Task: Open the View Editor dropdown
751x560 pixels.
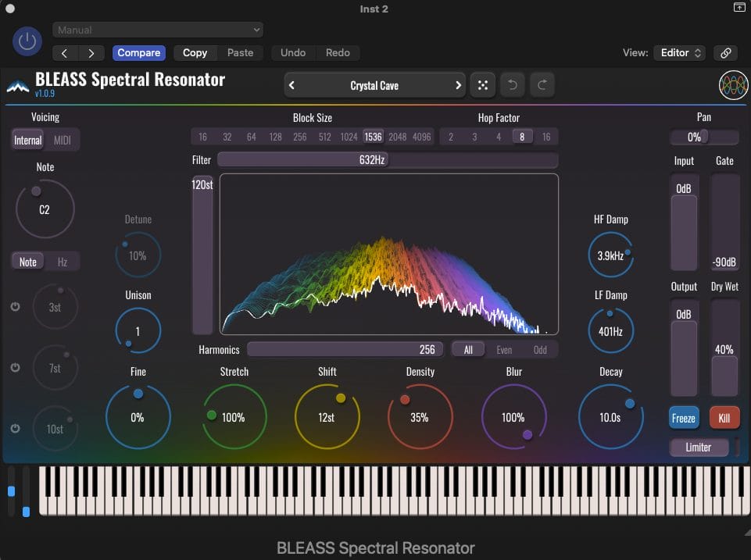Action: coord(680,52)
